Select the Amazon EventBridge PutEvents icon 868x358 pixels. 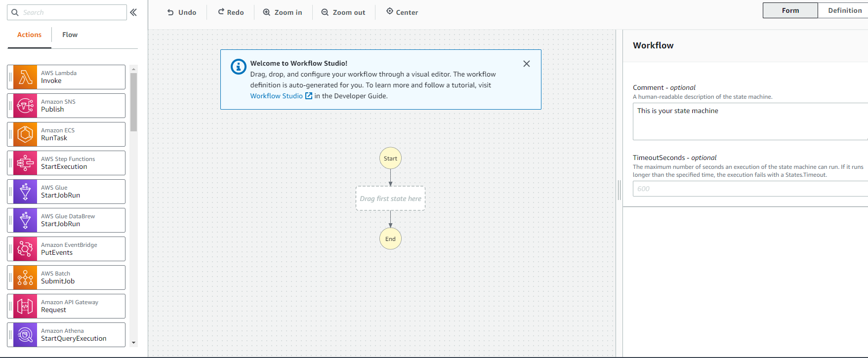click(x=25, y=249)
